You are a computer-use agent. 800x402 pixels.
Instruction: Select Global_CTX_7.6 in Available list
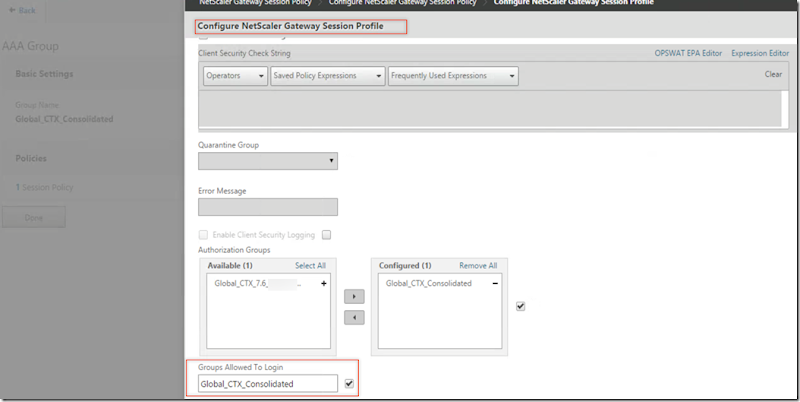coord(258,284)
